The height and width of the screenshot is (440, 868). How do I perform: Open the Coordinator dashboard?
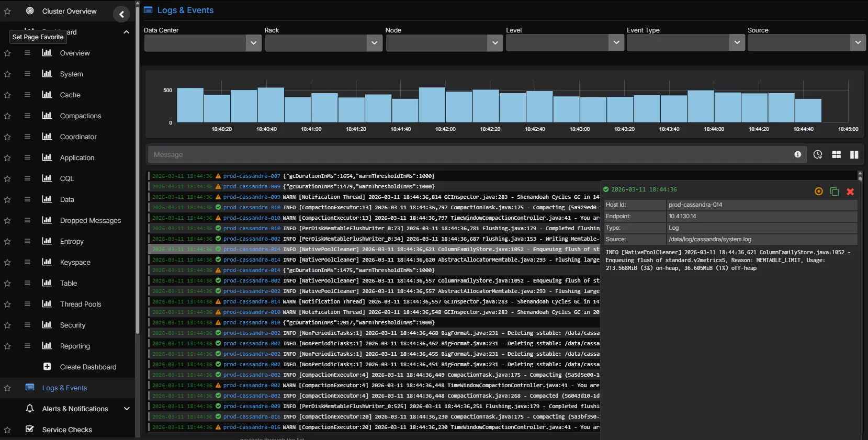(78, 137)
